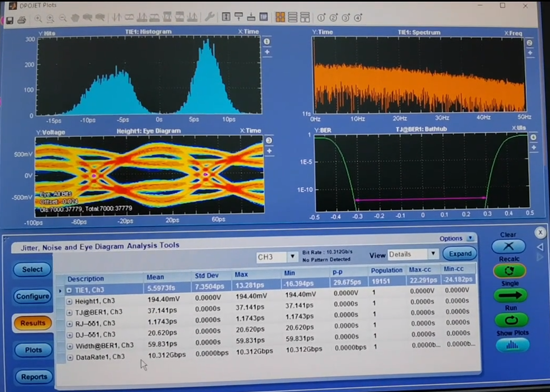This screenshot has width=550, height=392.
Task: Switch to four-plot grid layout
Action: point(280,17)
